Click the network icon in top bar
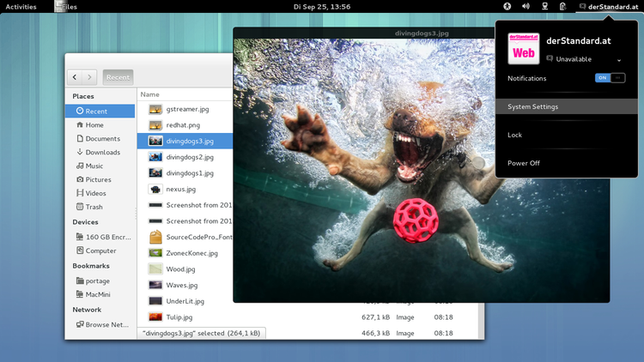Screen dimensions: 644x362 tap(544, 7)
